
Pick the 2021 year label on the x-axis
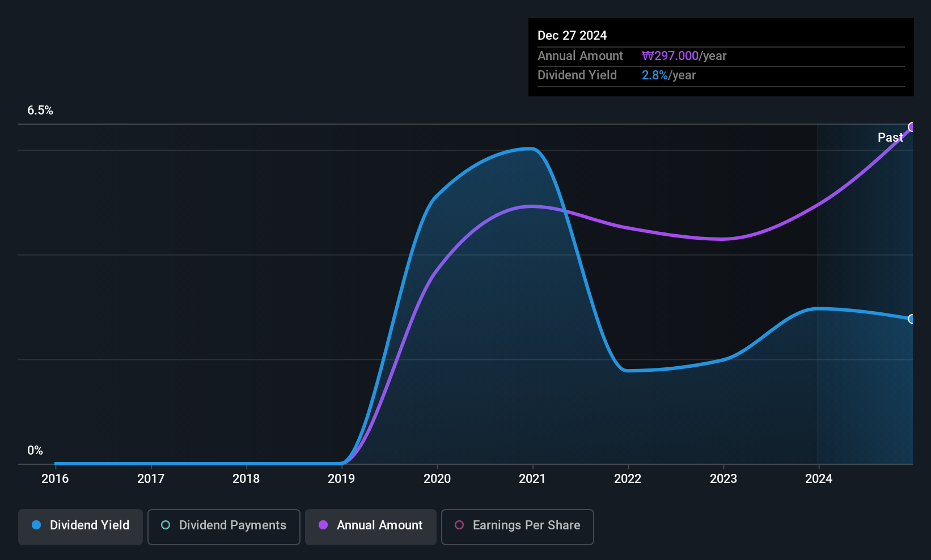pyautogui.click(x=532, y=479)
